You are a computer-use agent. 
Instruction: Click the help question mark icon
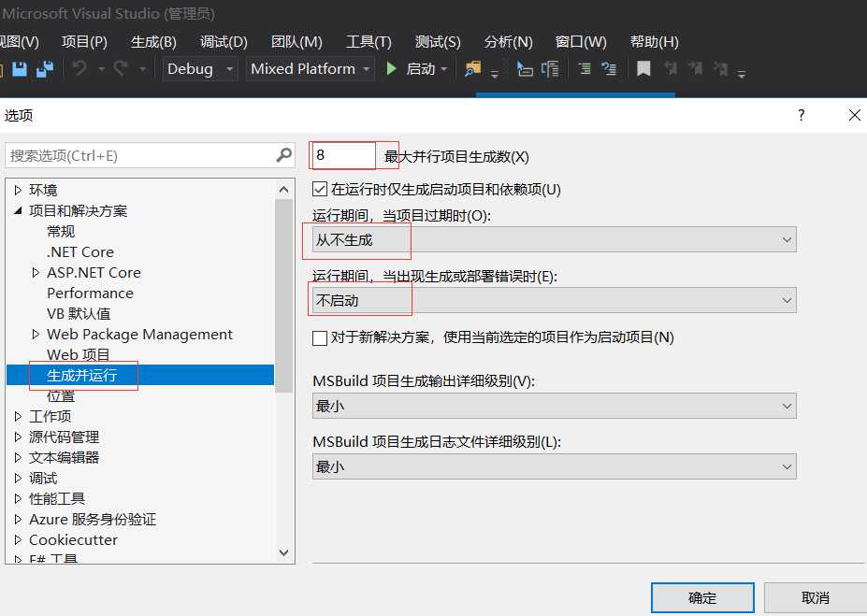click(802, 115)
